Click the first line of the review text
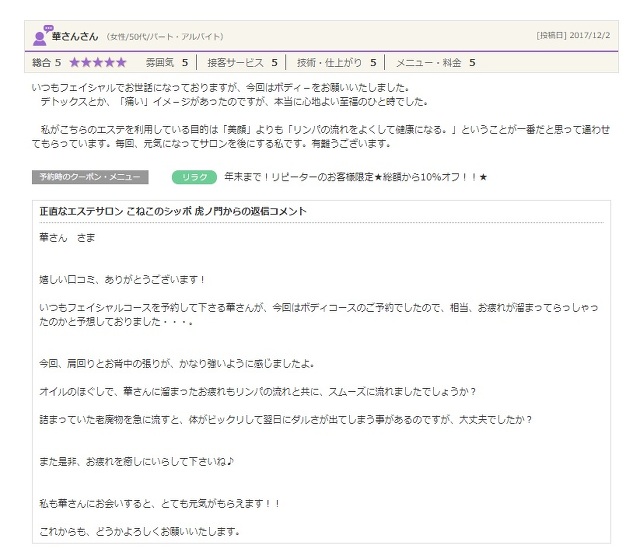The height and width of the screenshot is (556, 640). pyautogui.click(x=213, y=88)
